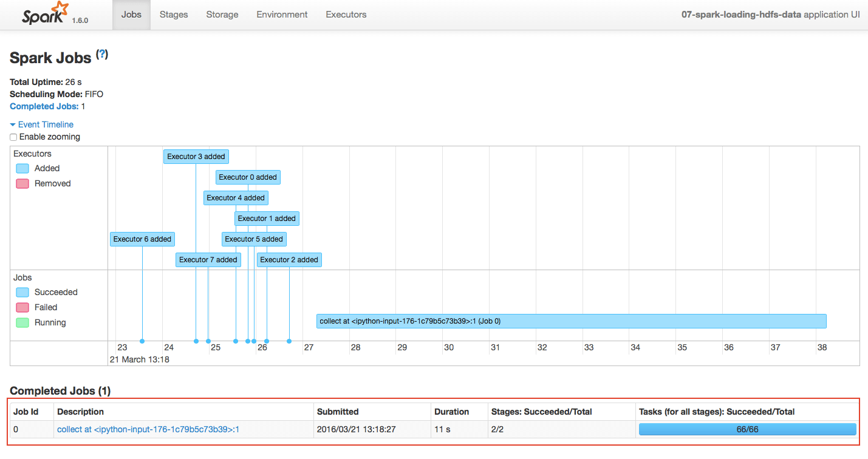Open the collect at ipython-input job link

[148, 429]
